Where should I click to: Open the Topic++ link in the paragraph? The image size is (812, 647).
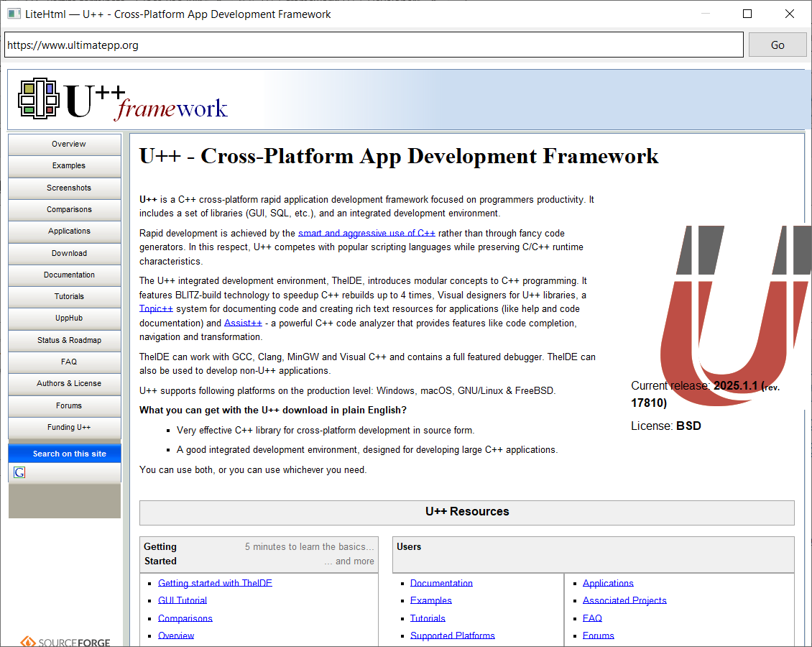[156, 308]
